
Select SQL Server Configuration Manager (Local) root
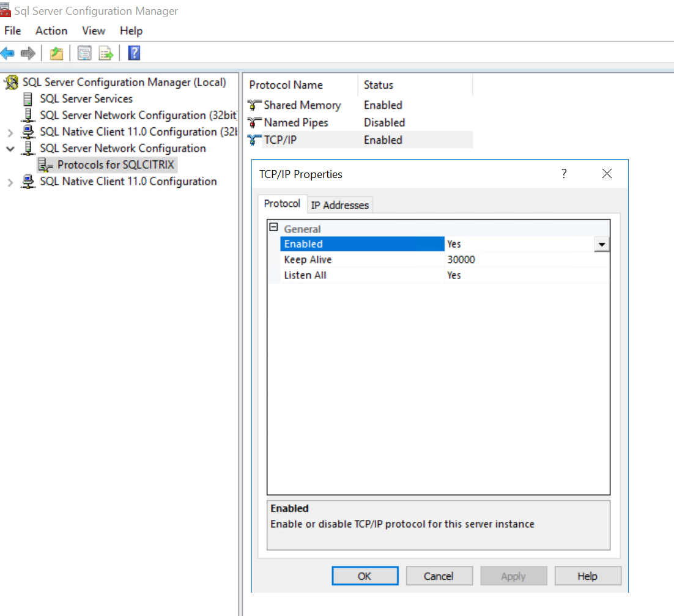pos(124,82)
